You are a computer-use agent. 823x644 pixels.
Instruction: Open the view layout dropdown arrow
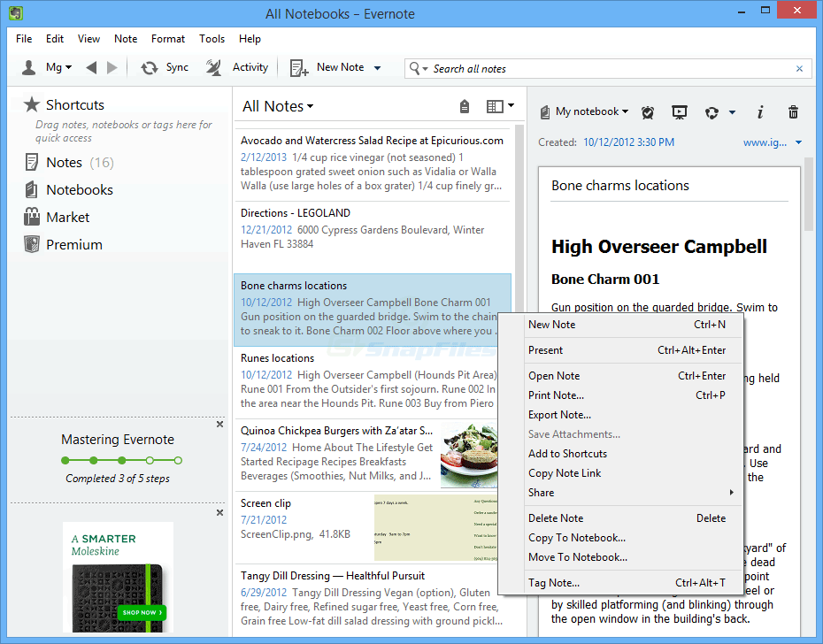click(x=511, y=105)
